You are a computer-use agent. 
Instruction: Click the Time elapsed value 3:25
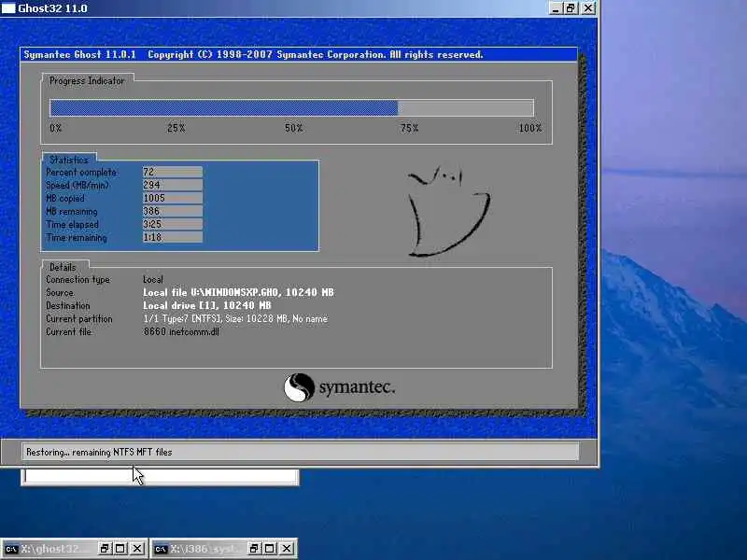[x=173, y=224]
